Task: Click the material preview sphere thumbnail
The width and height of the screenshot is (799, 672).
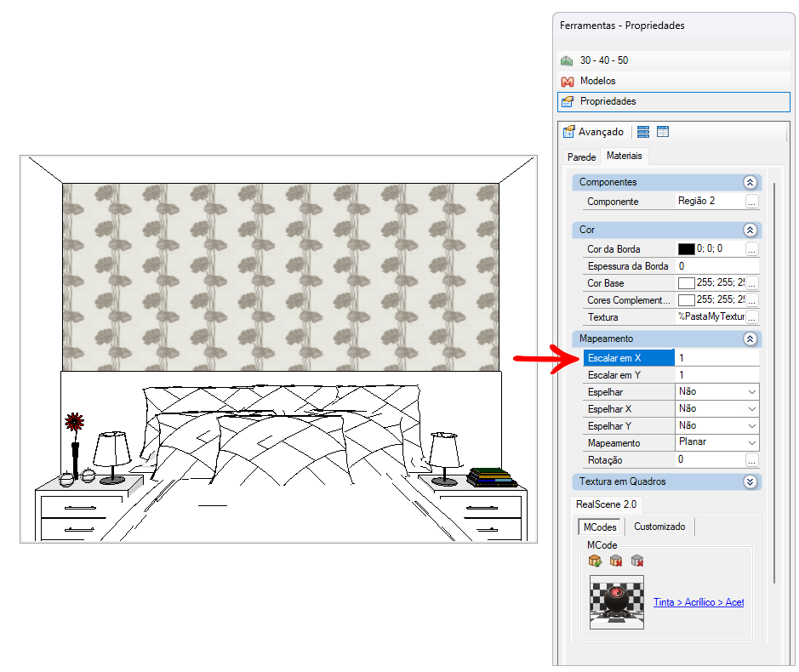Action: point(617,601)
